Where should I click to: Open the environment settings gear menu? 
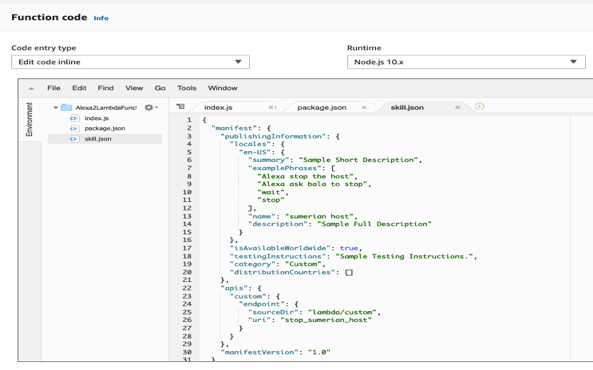[x=151, y=107]
